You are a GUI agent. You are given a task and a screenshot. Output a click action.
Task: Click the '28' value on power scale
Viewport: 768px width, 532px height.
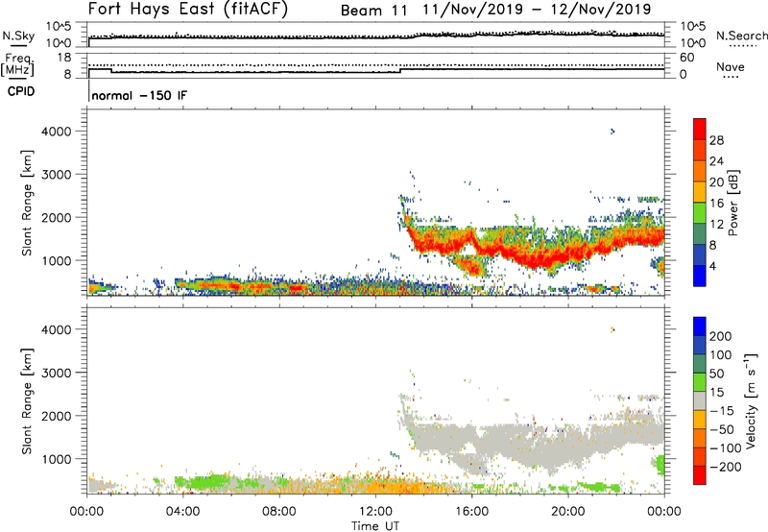[716, 140]
